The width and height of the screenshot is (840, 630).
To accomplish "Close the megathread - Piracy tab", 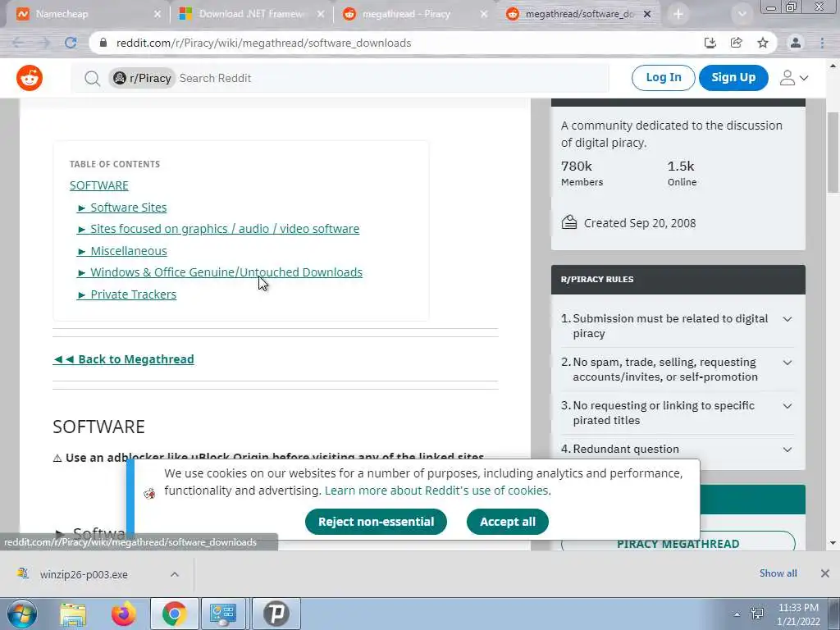I will [x=484, y=15].
